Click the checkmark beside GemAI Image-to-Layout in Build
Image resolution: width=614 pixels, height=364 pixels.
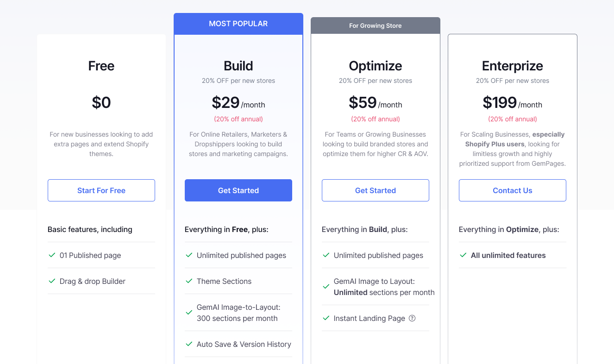click(x=189, y=312)
